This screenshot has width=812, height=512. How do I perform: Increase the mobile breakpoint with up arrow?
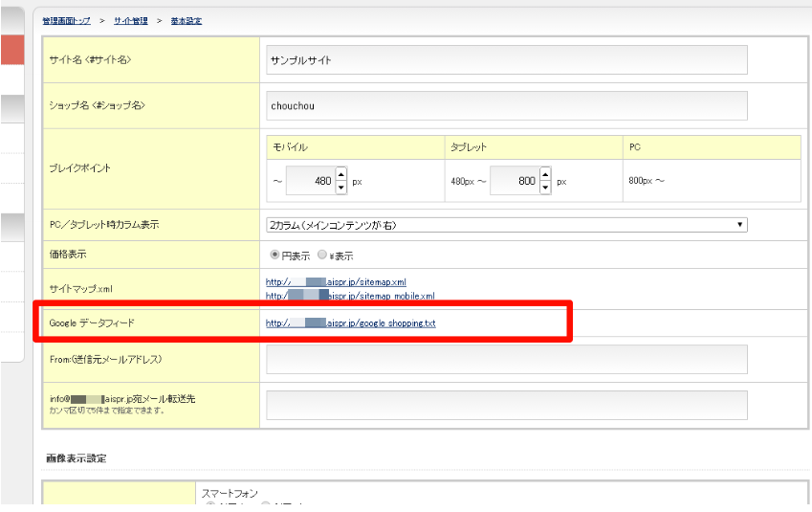coord(340,174)
